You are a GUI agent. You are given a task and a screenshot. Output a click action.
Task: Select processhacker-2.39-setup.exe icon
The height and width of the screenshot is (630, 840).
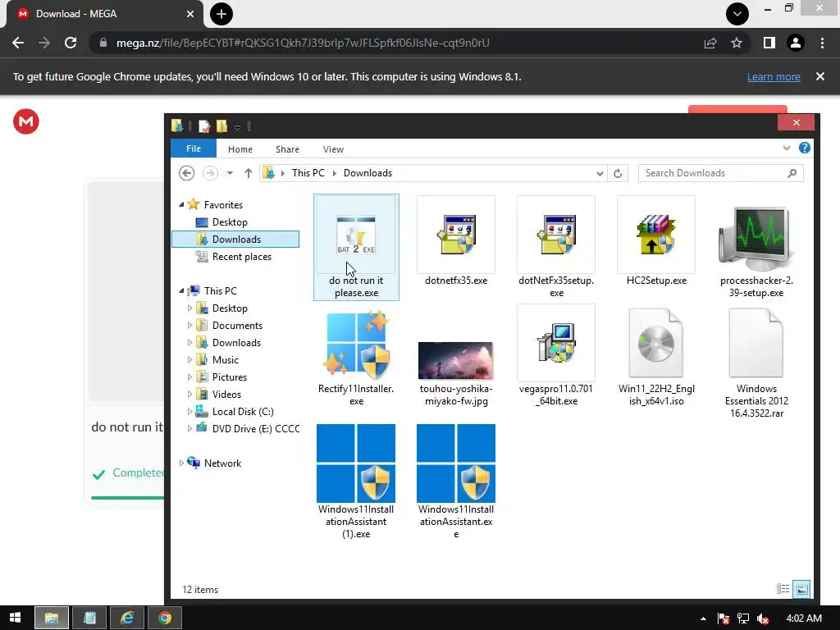(x=756, y=239)
